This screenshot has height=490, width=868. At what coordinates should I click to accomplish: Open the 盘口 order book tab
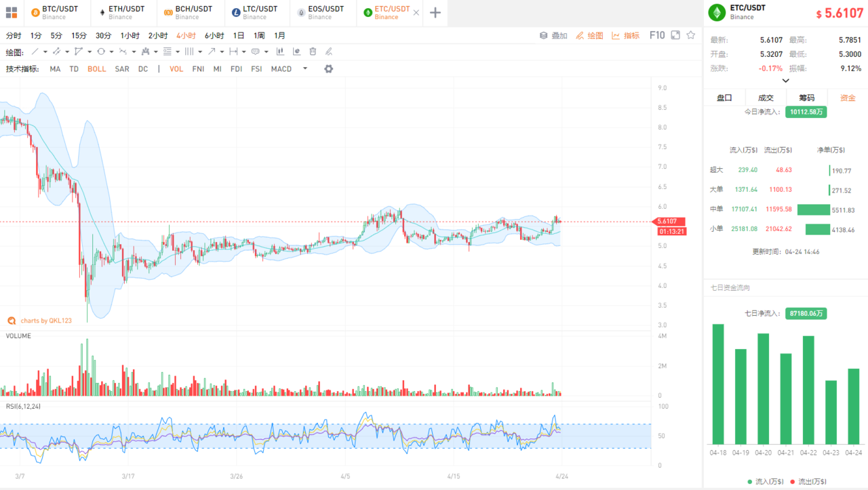[x=724, y=98]
